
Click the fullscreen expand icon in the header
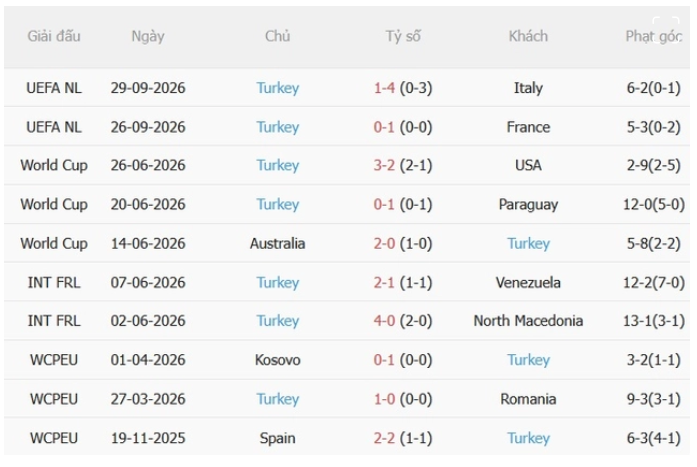665,30
